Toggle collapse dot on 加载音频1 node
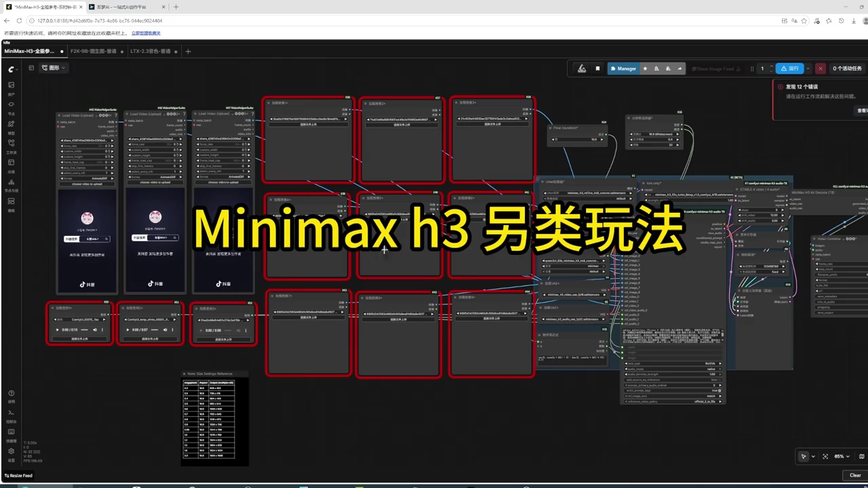 (52, 308)
